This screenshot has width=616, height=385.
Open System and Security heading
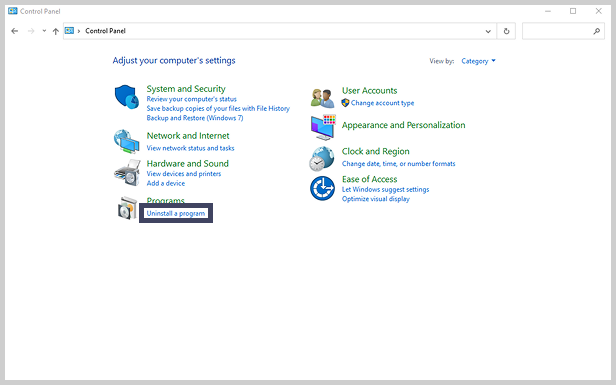click(x=186, y=89)
